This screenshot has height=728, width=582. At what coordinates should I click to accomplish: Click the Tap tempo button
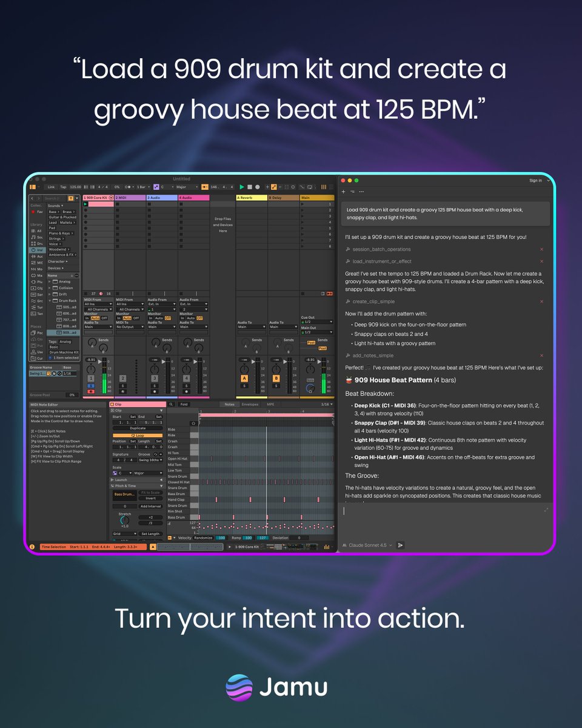coord(63,187)
